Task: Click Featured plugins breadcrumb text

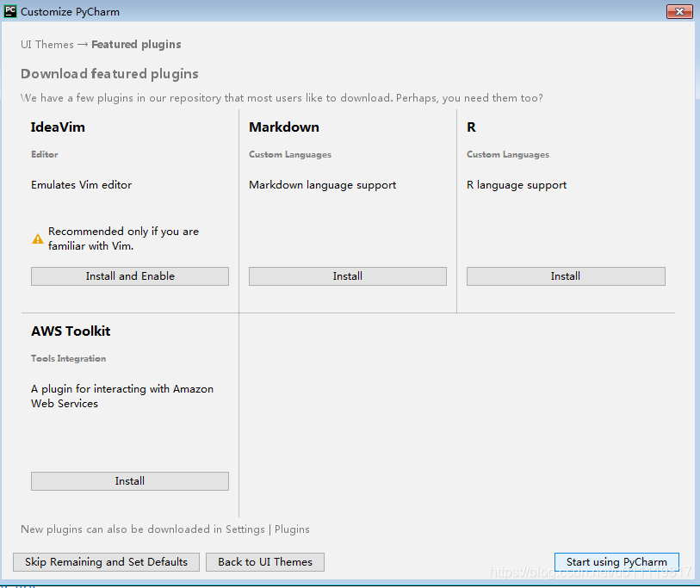Action: (136, 45)
